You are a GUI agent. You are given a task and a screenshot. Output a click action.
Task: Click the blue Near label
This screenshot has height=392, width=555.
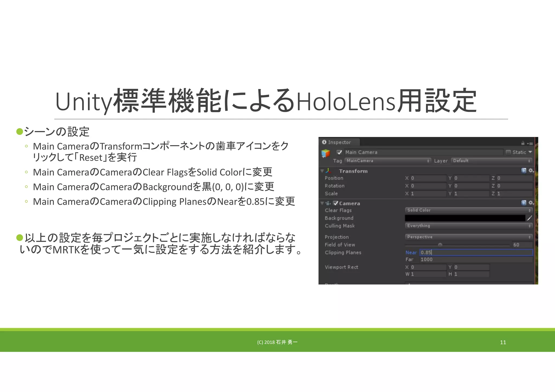point(411,253)
